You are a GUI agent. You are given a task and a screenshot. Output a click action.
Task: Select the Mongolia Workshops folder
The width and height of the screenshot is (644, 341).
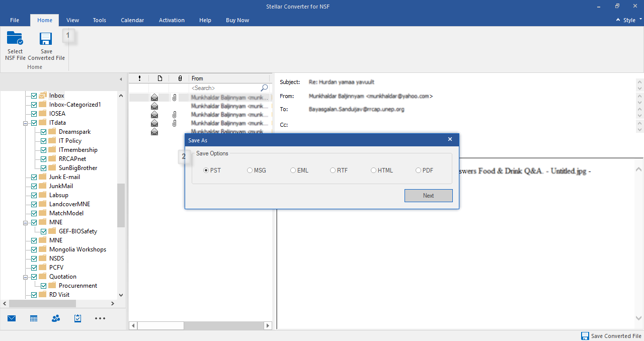[x=77, y=249]
